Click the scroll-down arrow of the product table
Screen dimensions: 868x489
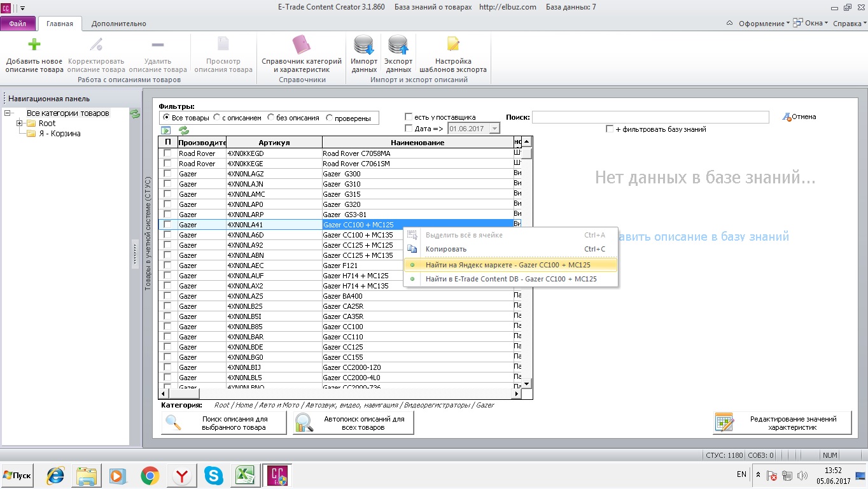pos(526,384)
